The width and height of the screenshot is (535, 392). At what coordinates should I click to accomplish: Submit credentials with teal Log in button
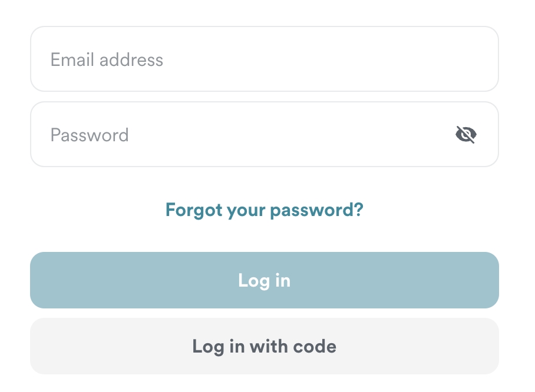click(x=264, y=280)
